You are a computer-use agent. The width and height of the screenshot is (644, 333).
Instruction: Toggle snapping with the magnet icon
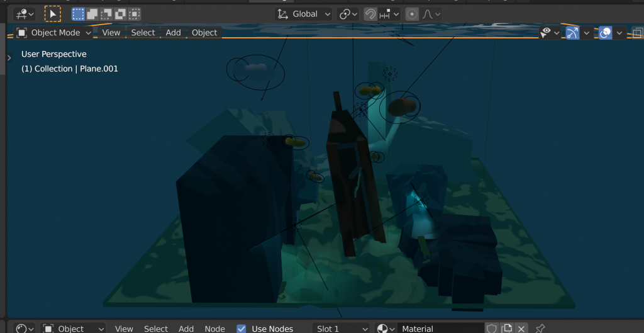pos(370,14)
